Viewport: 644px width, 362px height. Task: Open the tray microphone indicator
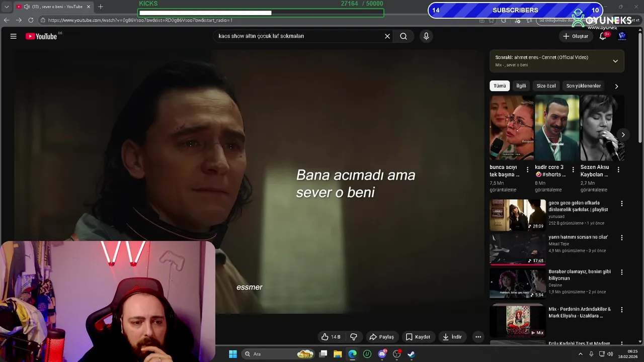pyautogui.click(x=592, y=354)
